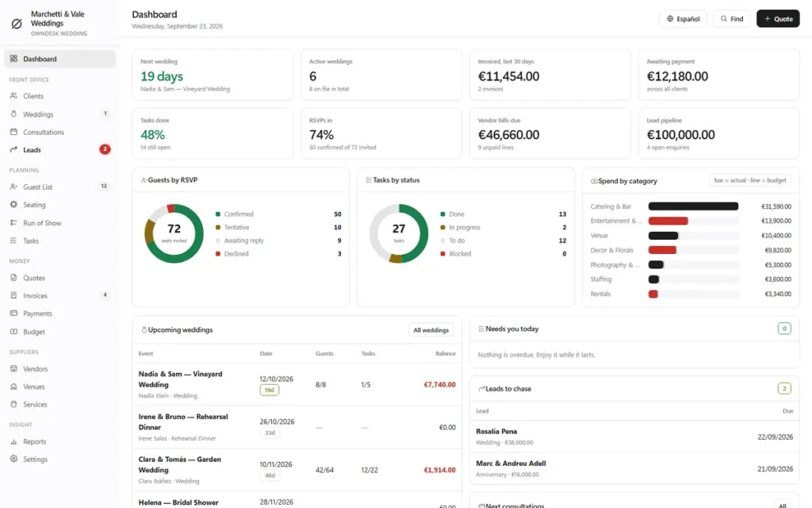Viewport: 812px width, 508px height.
Task: Click the red Leads badge showing 2
Action: (x=105, y=149)
